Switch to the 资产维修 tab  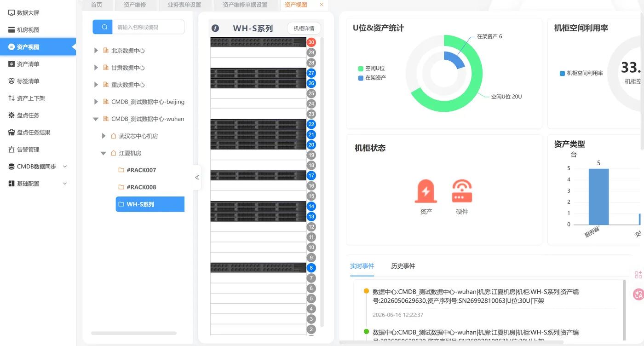pyautogui.click(x=135, y=5)
